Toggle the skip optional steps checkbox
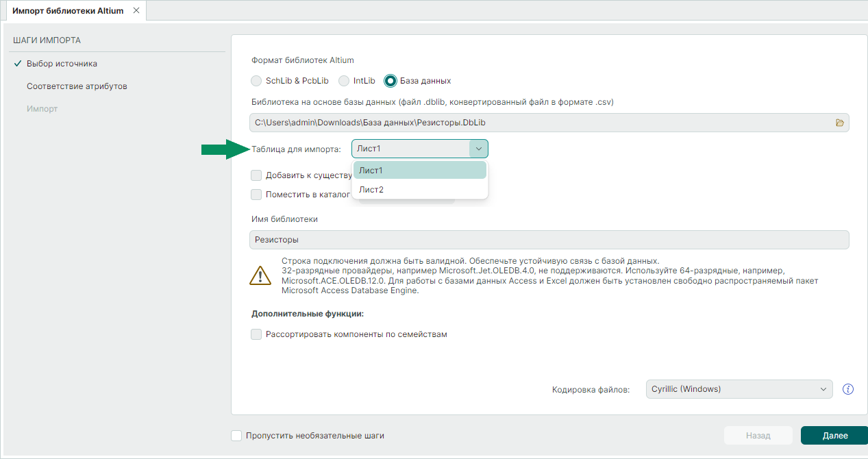 (237, 436)
